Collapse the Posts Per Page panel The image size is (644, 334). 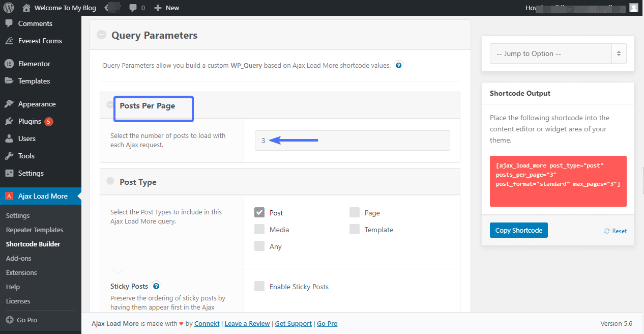pos(110,105)
